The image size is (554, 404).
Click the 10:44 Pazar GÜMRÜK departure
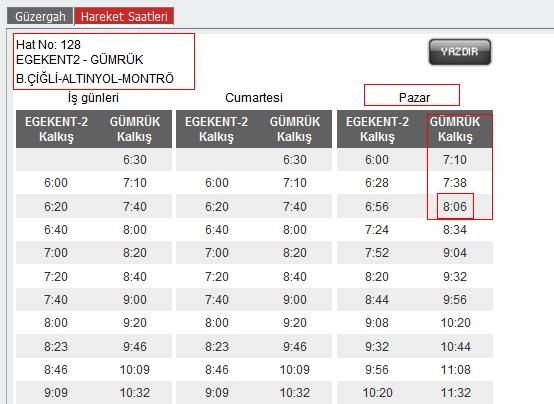[455, 346]
